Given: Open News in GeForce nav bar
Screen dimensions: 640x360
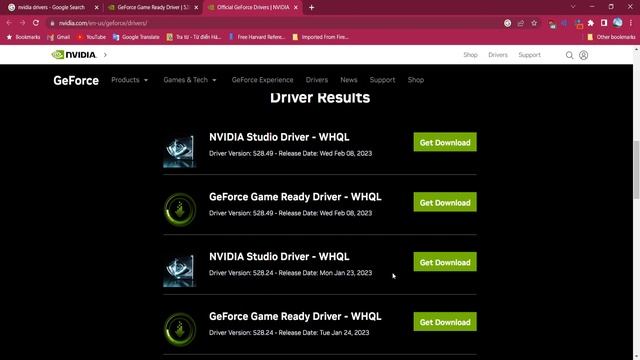Looking at the screenshot, I should [x=349, y=80].
